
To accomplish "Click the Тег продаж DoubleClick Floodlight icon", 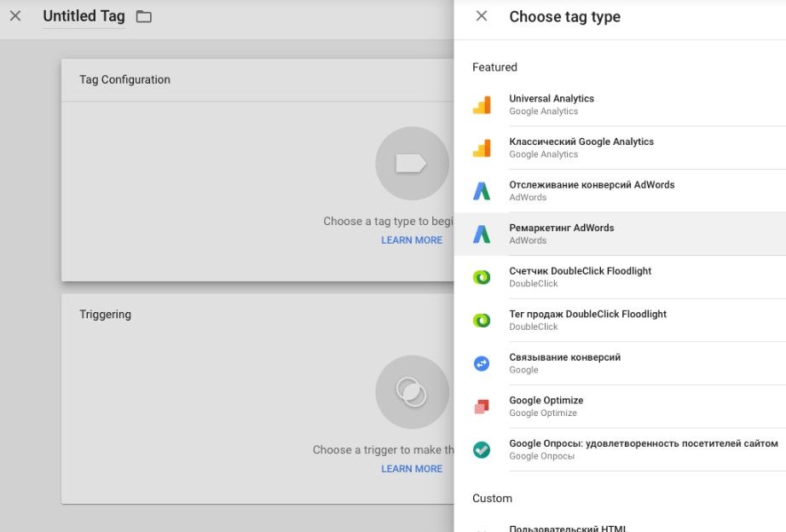I will 482,321.
